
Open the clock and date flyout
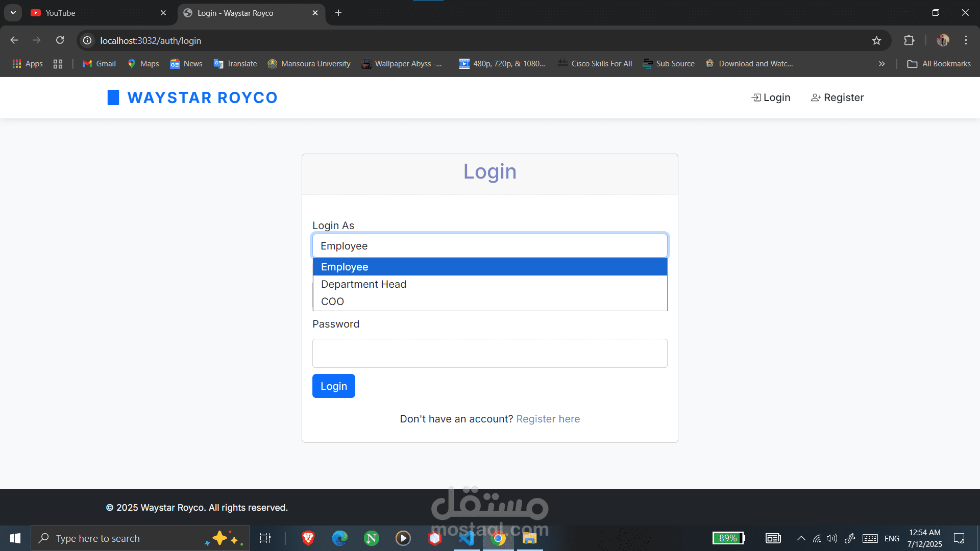(x=925, y=538)
